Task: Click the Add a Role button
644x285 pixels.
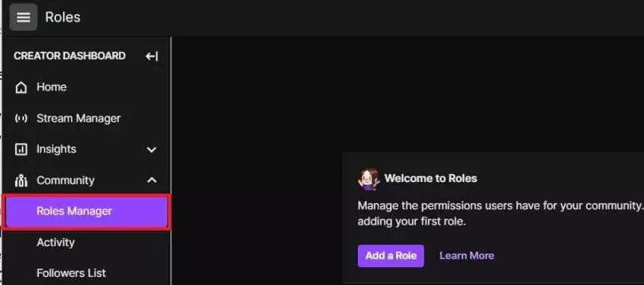Action: coord(391,256)
